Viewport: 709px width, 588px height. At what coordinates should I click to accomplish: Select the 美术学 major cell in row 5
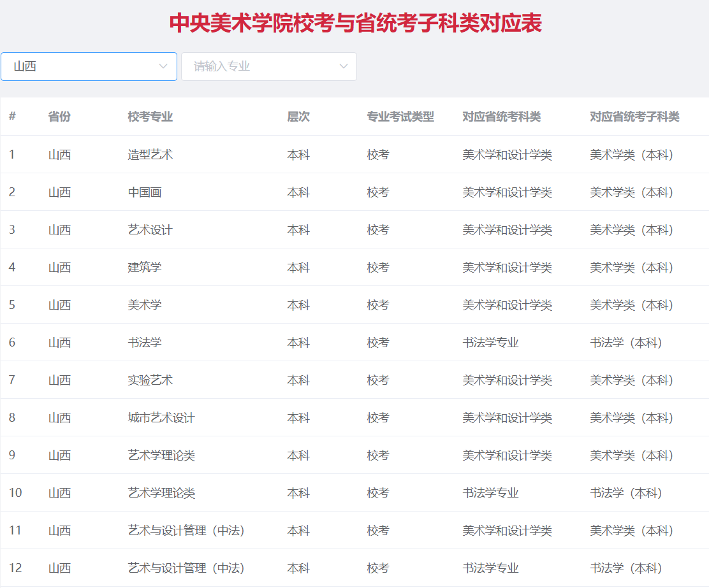point(145,305)
